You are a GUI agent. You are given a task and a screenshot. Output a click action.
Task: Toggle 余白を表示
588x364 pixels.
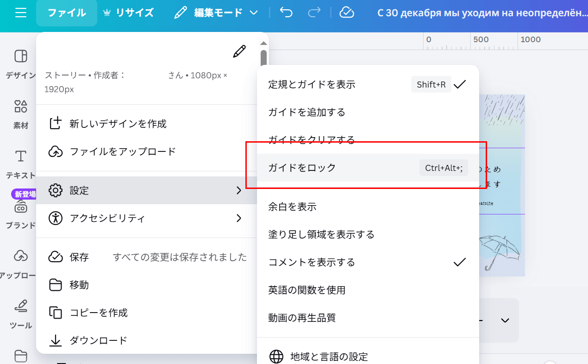(368, 207)
